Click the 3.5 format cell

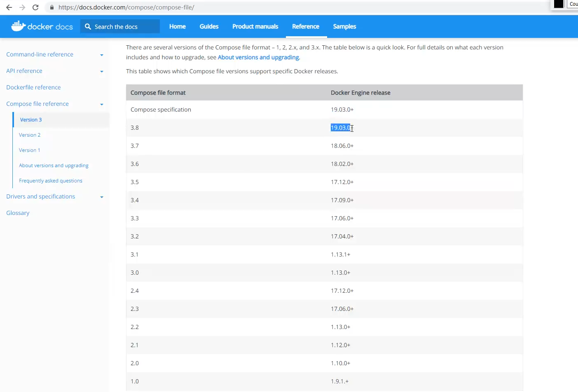135,182
